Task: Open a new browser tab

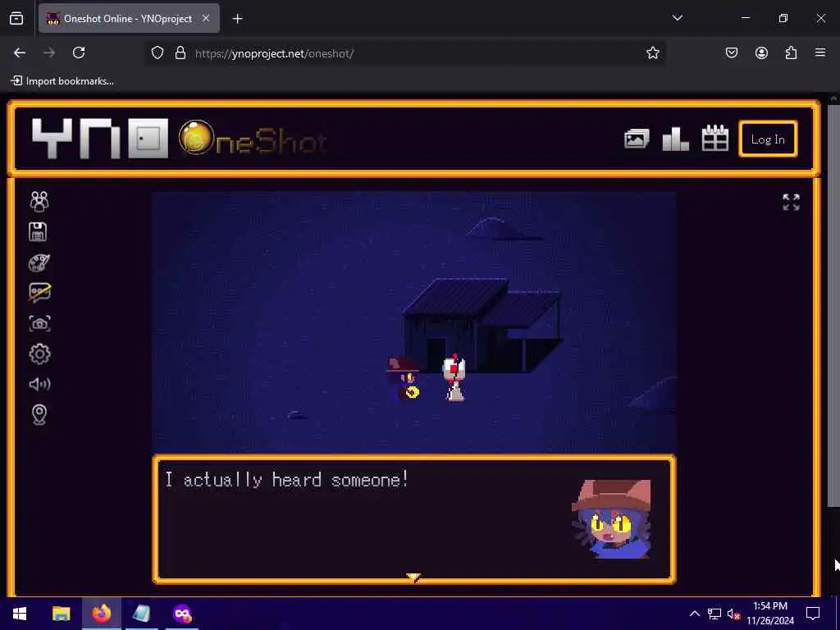Action: [x=237, y=19]
